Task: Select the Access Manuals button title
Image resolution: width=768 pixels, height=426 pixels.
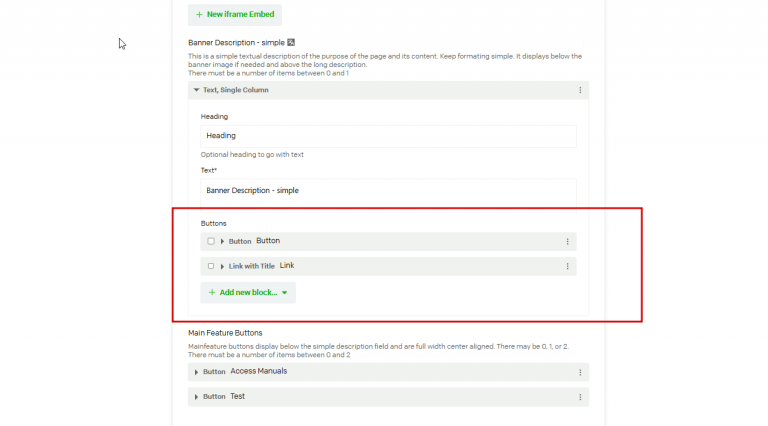Action: [x=259, y=371]
